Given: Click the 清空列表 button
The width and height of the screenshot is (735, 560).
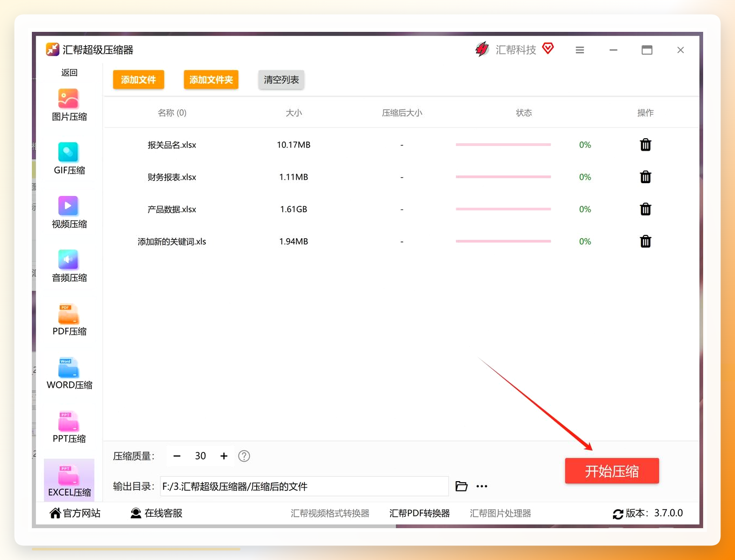Looking at the screenshot, I should click(x=282, y=79).
